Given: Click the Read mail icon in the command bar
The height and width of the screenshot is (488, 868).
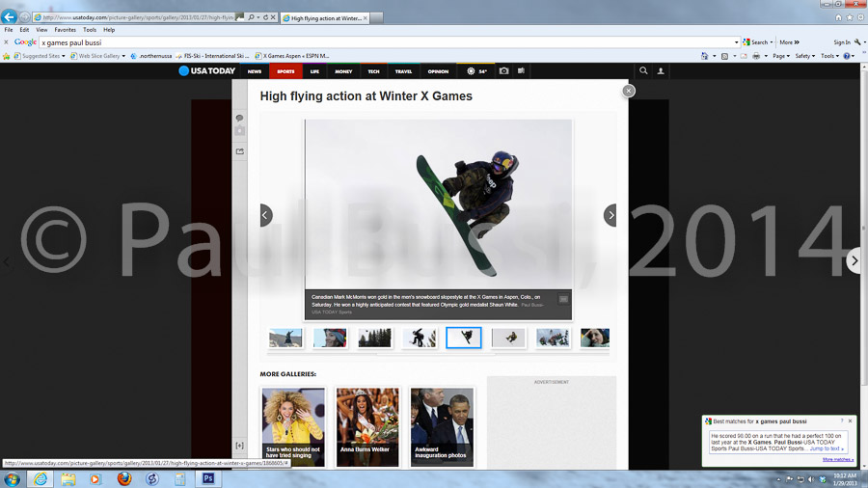Looking at the screenshot, I should coord(744,56).
